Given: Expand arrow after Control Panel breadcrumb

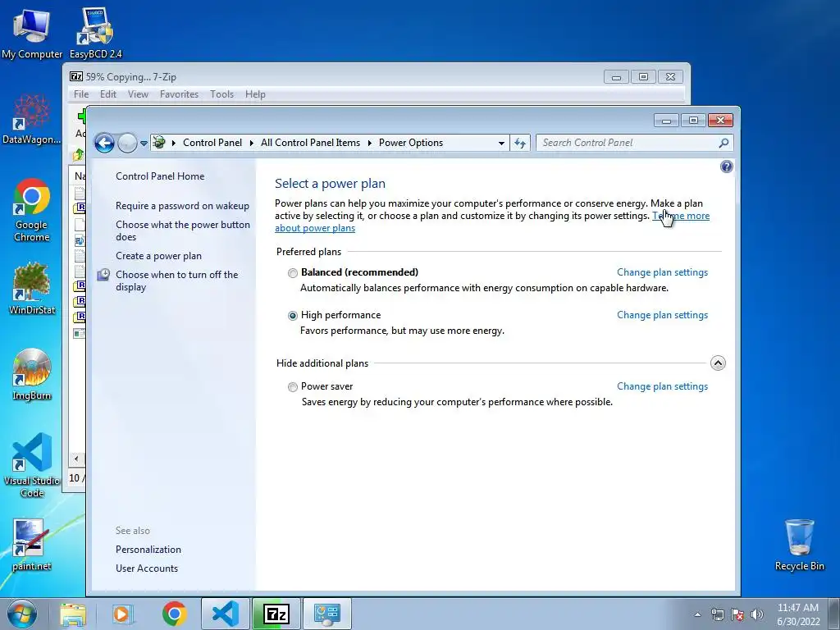Looking at the screenshot, I should pyautogui.click(x=251, y=143).
